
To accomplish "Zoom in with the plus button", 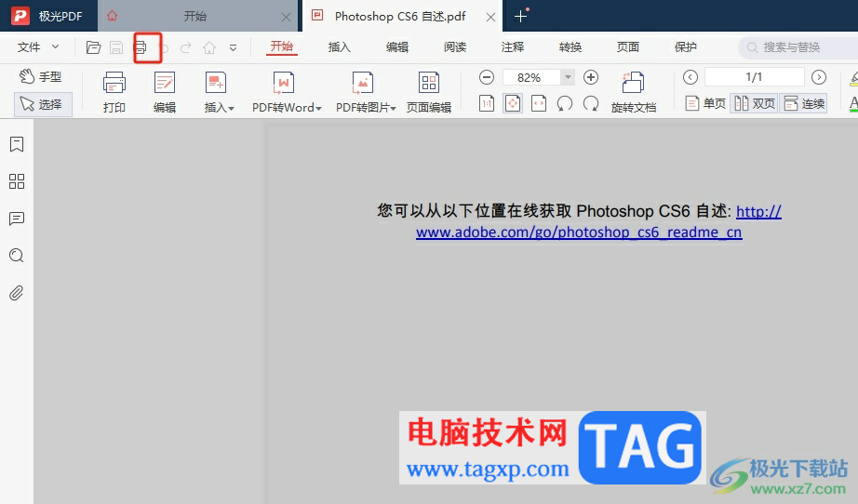I will pyautogui.click(x=590, y=77).
